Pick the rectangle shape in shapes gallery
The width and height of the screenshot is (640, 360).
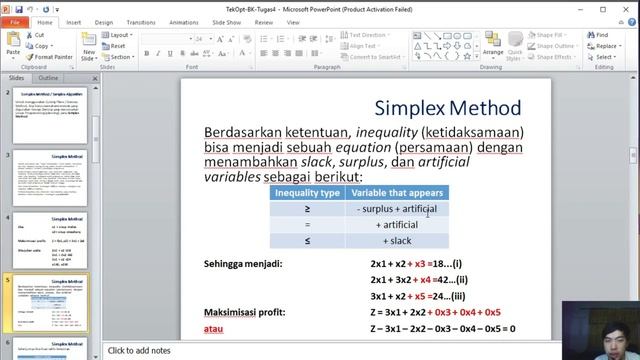tap(447, 36)
